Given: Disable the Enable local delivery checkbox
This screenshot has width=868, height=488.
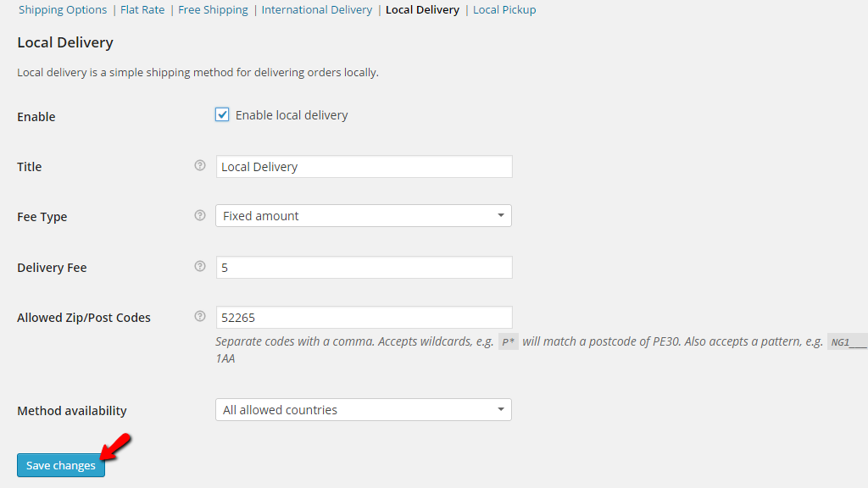Looking at the screenshot, I should point(221,114).
